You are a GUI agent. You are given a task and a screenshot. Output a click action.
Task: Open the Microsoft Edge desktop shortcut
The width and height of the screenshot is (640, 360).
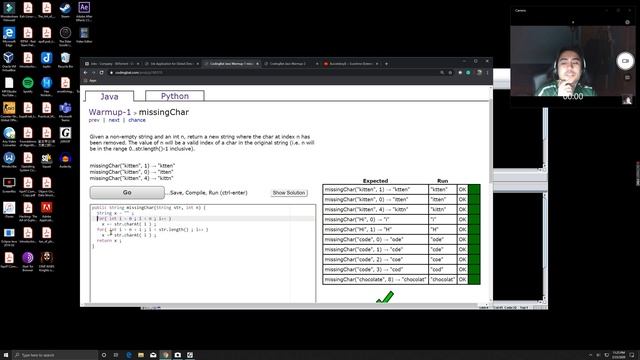coord(9,36)
